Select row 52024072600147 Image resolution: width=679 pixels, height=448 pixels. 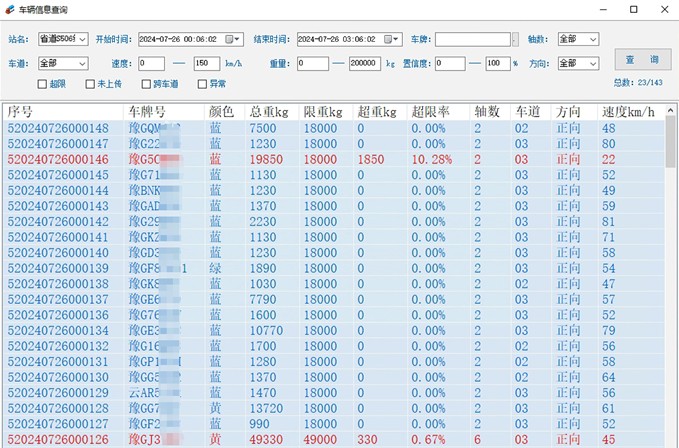click(x=333, y=144)
